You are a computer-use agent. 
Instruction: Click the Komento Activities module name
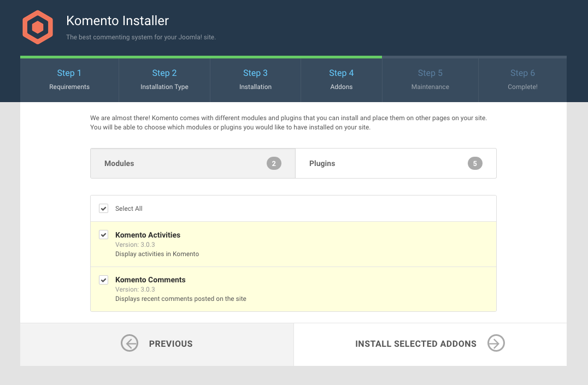click(x=148, y=235)
